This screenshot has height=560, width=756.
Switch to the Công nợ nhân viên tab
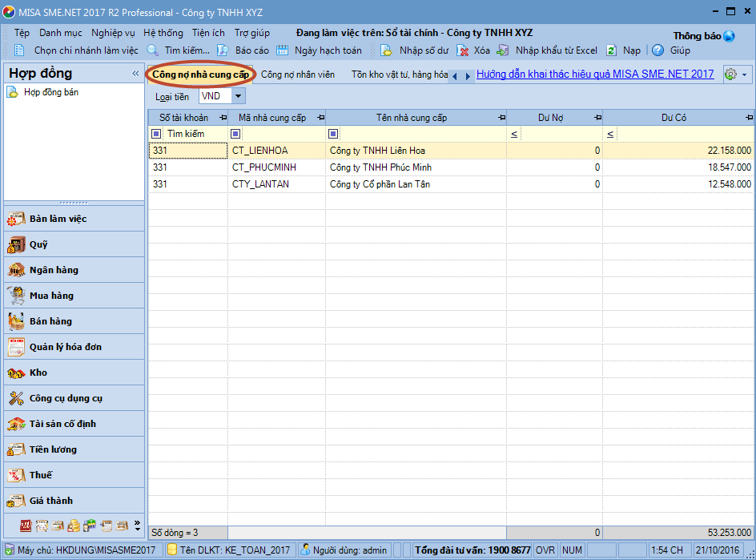coord(297,75)
